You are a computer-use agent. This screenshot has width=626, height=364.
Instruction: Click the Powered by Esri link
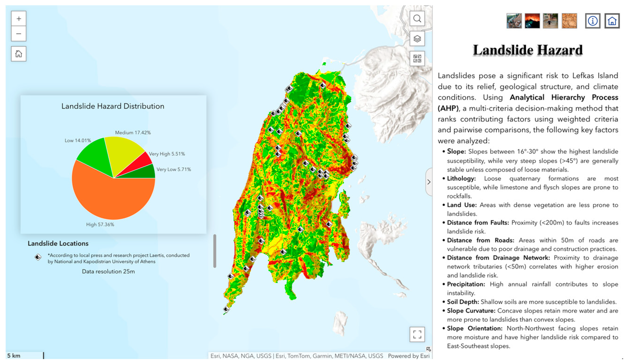(409, 356)
